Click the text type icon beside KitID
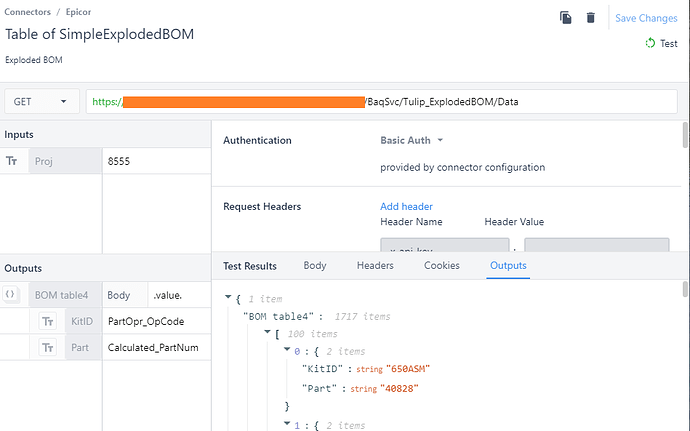This screenshot has height=431, width=690. [48, 321]
